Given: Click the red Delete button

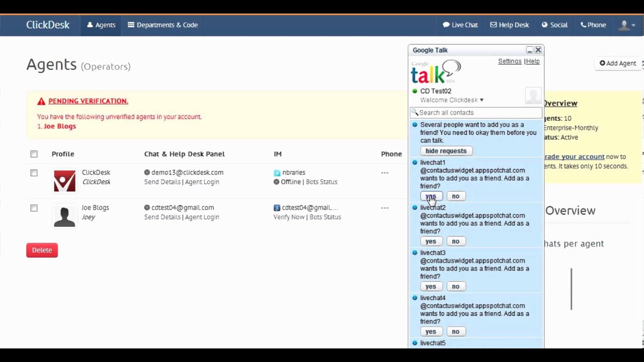Looking at the screenshot, I should [42, 250].
